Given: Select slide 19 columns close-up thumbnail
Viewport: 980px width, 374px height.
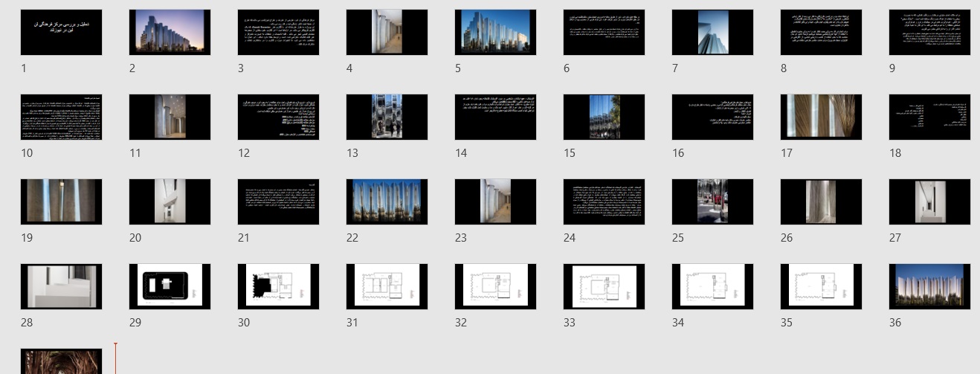Looking at the screenshot, I should pos(61,201).
